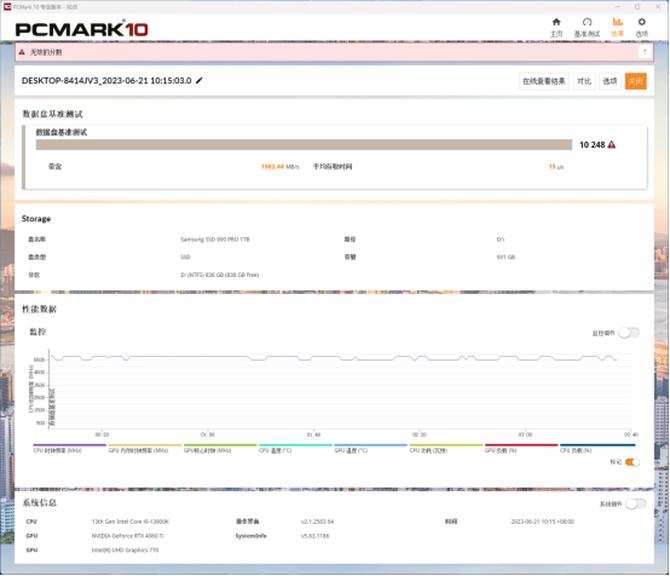The width and height of the screenshot is (670, 576).
Task: Click the D: (NTFS) partition info text
Action: click(220, 275)
